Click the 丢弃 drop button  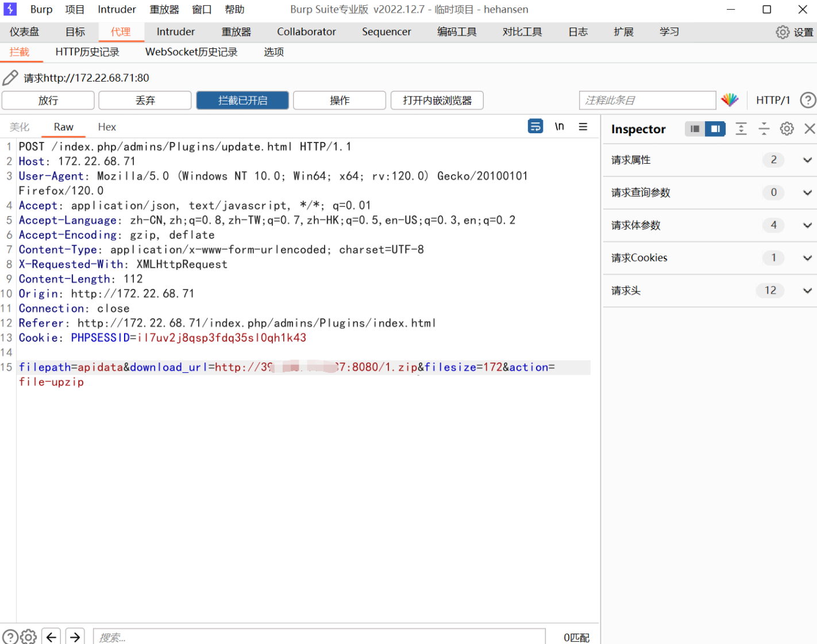[145, 100]
